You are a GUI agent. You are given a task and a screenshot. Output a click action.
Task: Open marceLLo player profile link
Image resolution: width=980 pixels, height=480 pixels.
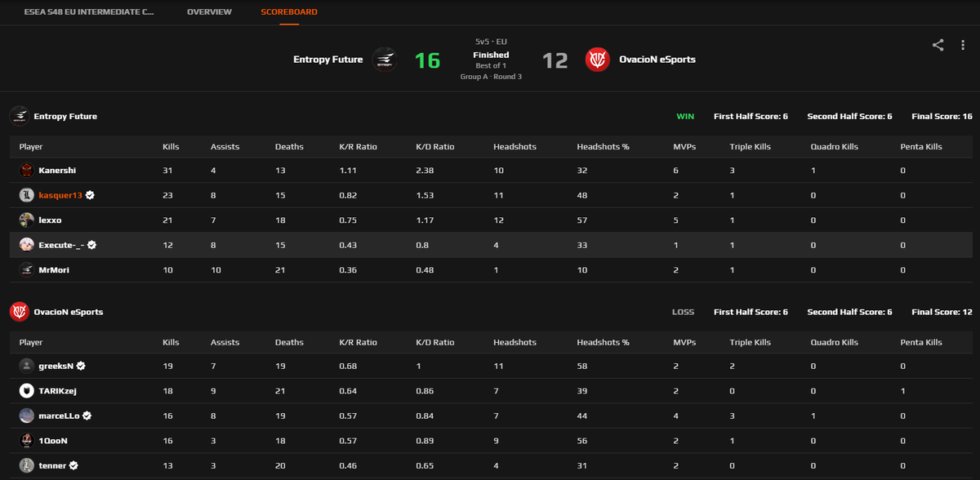tap(60, 416)
